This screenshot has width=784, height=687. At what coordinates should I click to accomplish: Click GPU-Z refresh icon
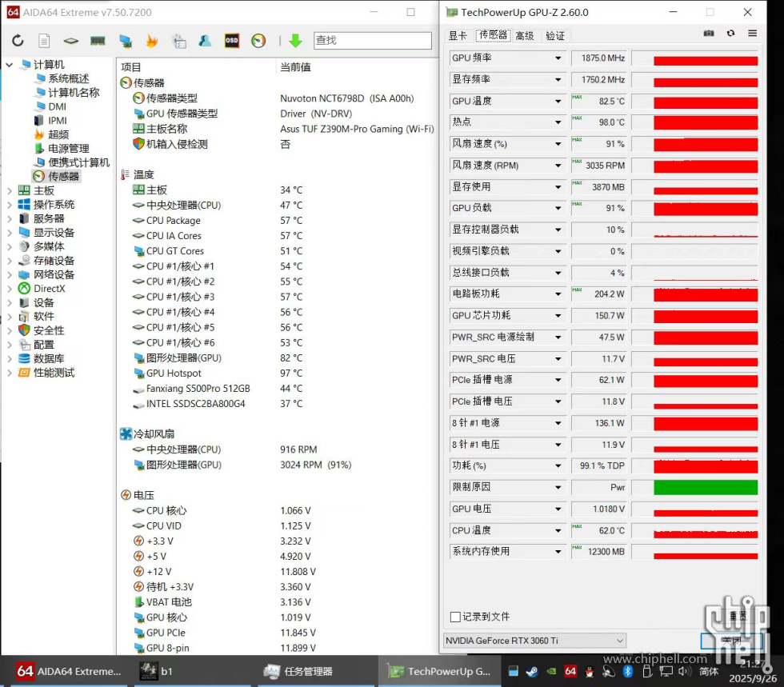(x=730, y=34)
